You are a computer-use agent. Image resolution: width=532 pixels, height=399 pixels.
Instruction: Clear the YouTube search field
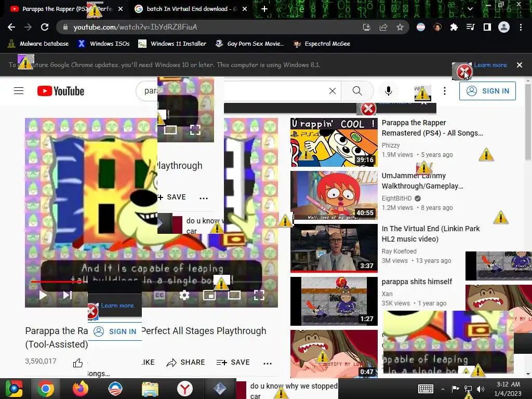[332, 91]
